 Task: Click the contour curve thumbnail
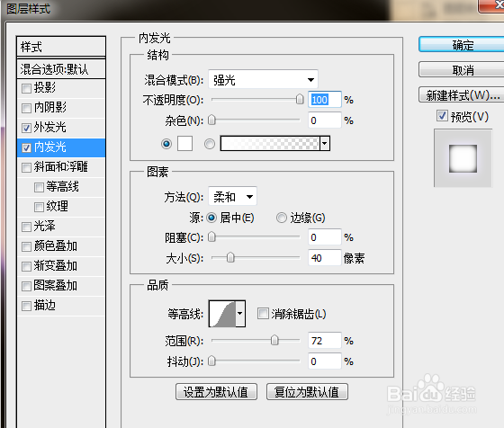click(x=222, y=314)
